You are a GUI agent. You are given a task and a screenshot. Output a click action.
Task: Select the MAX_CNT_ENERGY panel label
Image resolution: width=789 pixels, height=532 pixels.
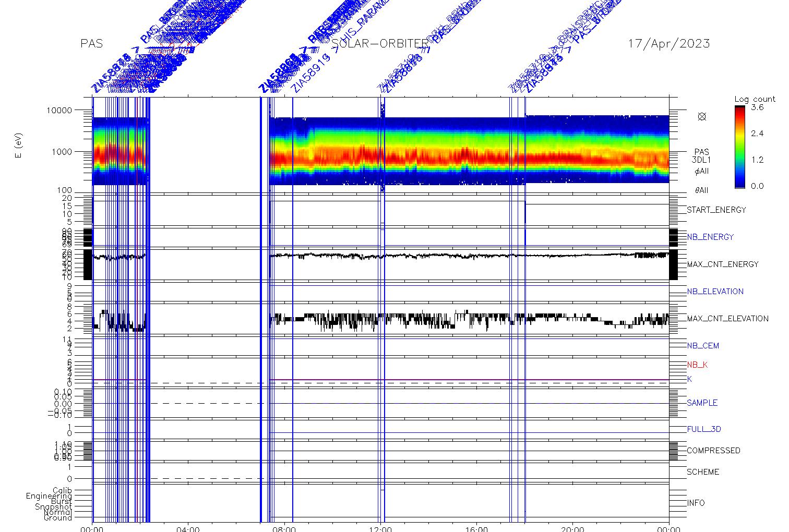coord(723,264)
